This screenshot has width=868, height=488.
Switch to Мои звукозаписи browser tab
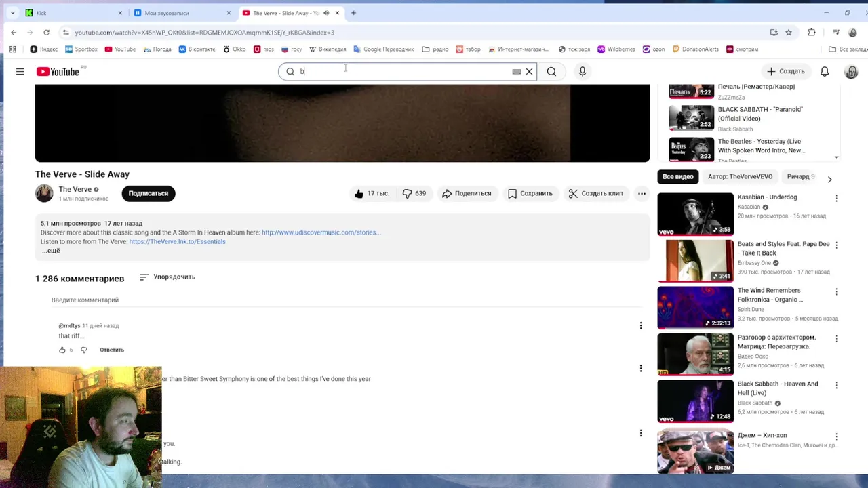coord(181,13)
